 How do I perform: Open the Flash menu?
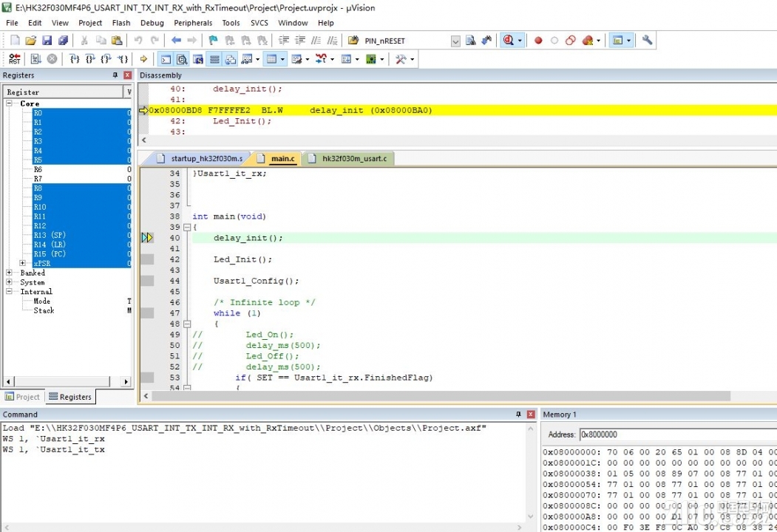(x=121, y=23)
